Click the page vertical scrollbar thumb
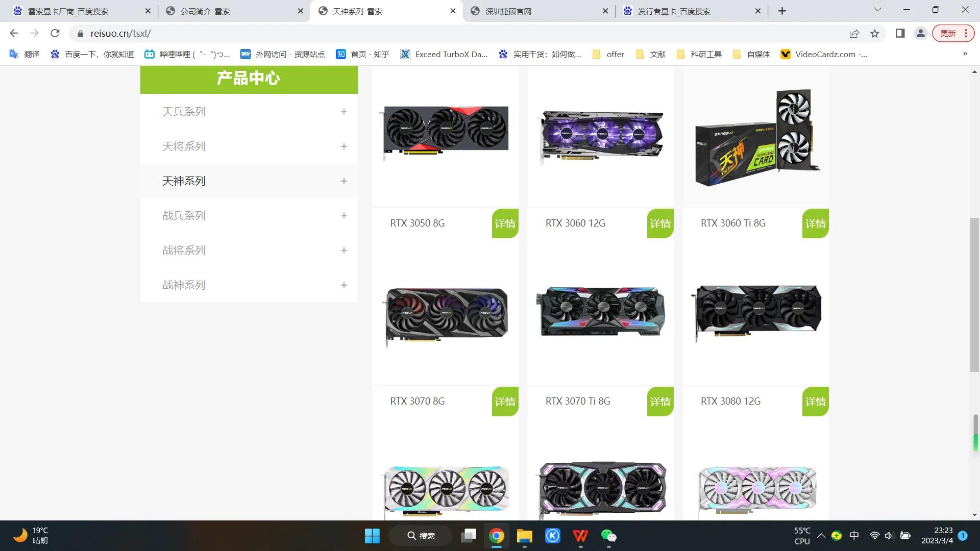The image size is (980, 551). click(974, 294)
